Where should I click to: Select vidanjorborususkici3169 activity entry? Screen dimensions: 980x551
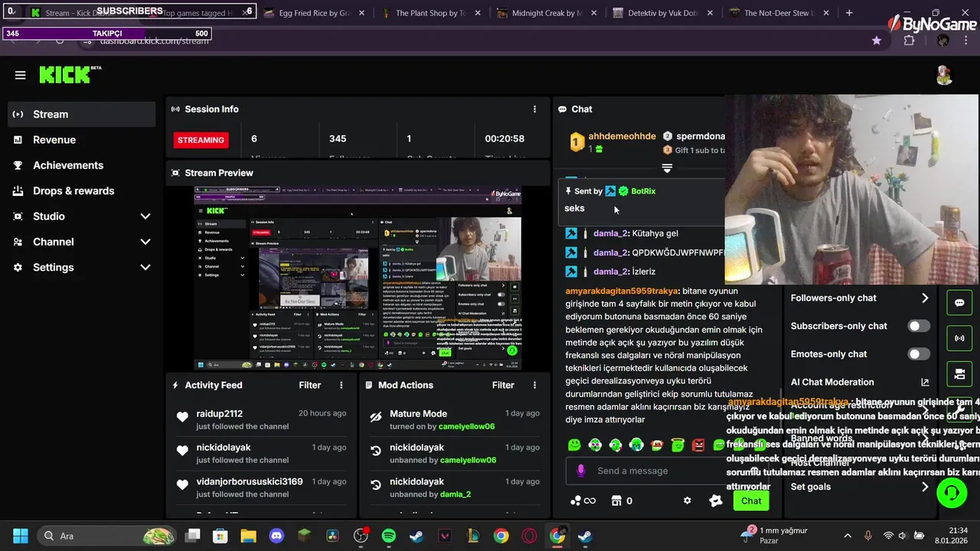pos(261,487)
